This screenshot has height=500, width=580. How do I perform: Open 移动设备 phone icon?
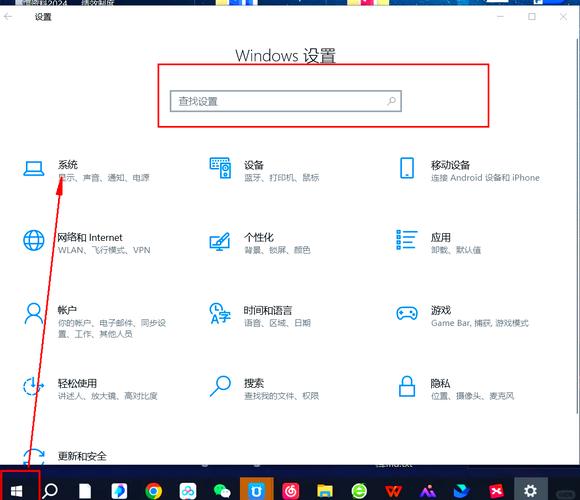[x=407, y=168]
